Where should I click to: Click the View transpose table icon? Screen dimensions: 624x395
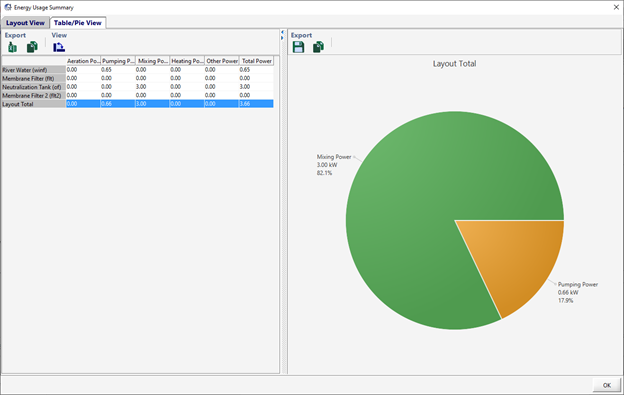click(x=59, y=47)
